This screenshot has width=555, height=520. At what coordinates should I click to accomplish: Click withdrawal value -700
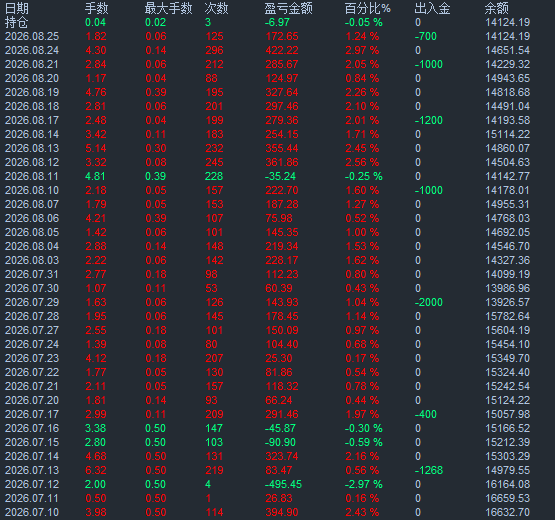click(x=425, y=36)
